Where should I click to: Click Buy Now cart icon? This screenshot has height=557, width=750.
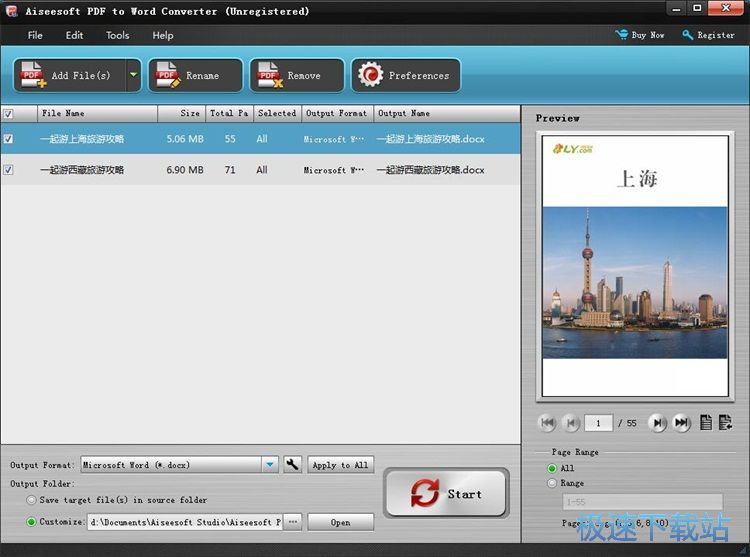tap(622, 35)
